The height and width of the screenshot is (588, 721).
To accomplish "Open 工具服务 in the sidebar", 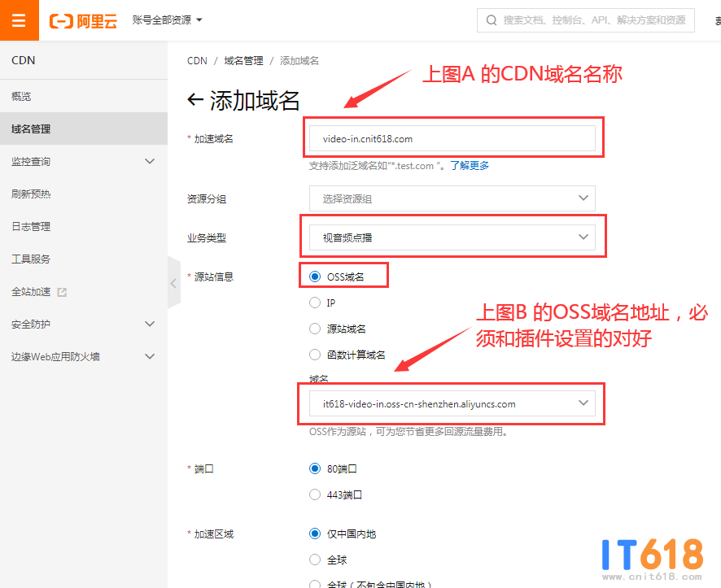I will click(x=84, y=259).
